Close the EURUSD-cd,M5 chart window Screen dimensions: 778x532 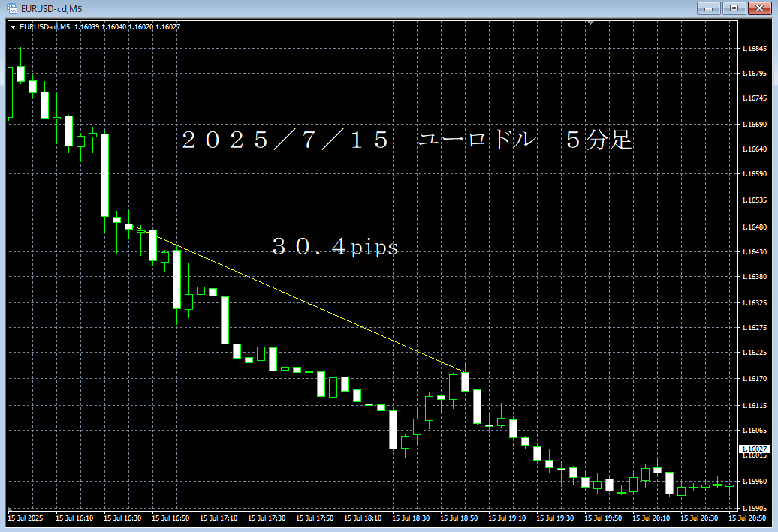click(757, 8)
